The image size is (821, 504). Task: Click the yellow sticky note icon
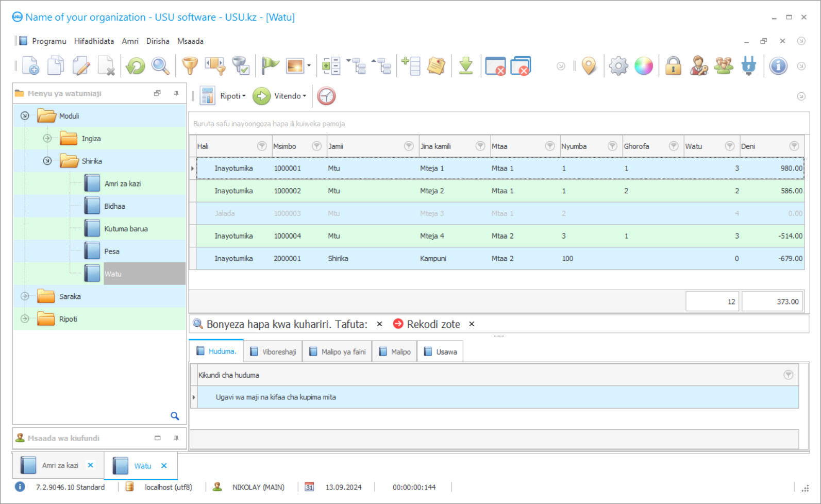[x=436, y=66]
